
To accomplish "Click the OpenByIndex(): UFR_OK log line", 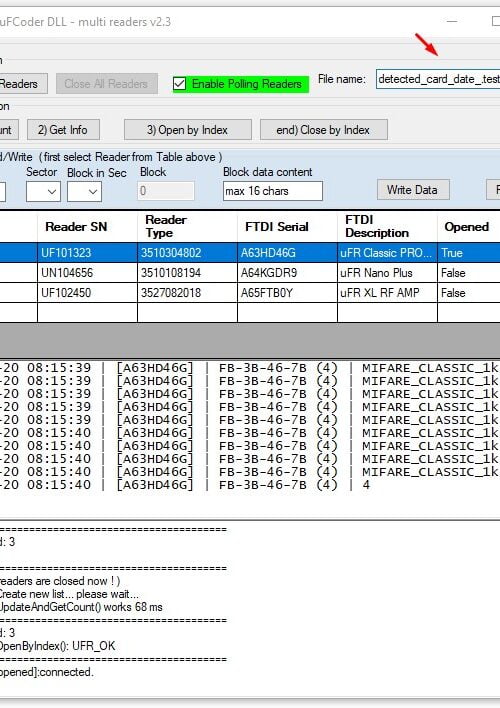I will coord(58,646).
